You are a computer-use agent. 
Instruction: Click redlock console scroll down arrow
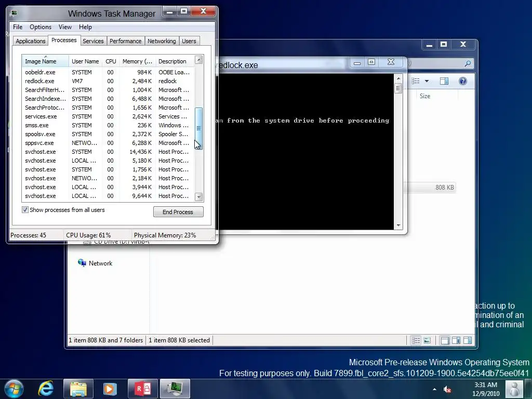[398, 225]
